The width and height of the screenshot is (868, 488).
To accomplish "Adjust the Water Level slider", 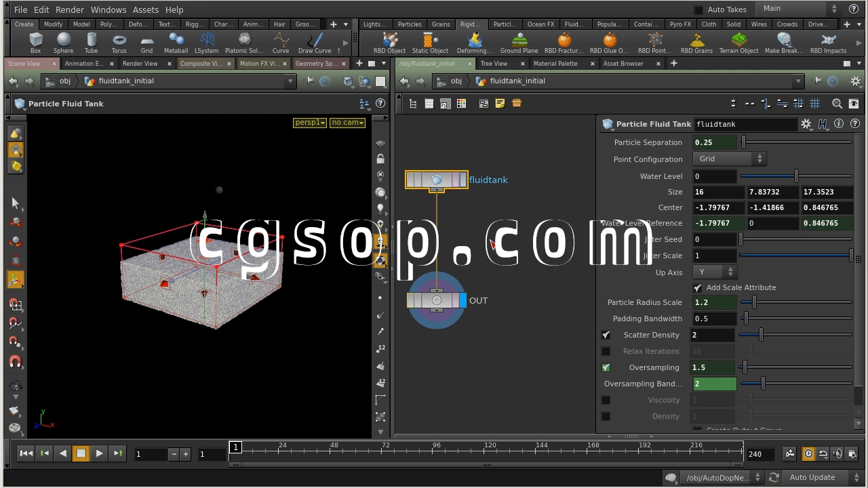I will [x=797, y=176].
